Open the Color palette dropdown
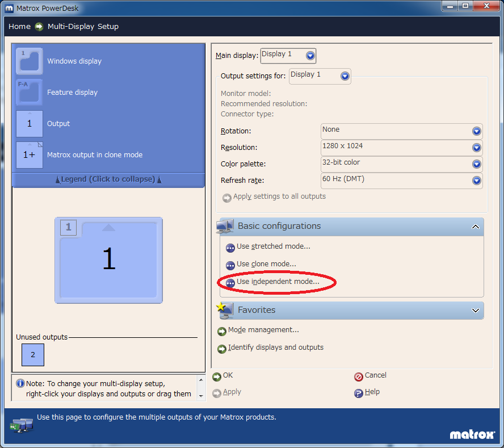The width and height of the screenshot is (504, 448). tap(476, 164)
